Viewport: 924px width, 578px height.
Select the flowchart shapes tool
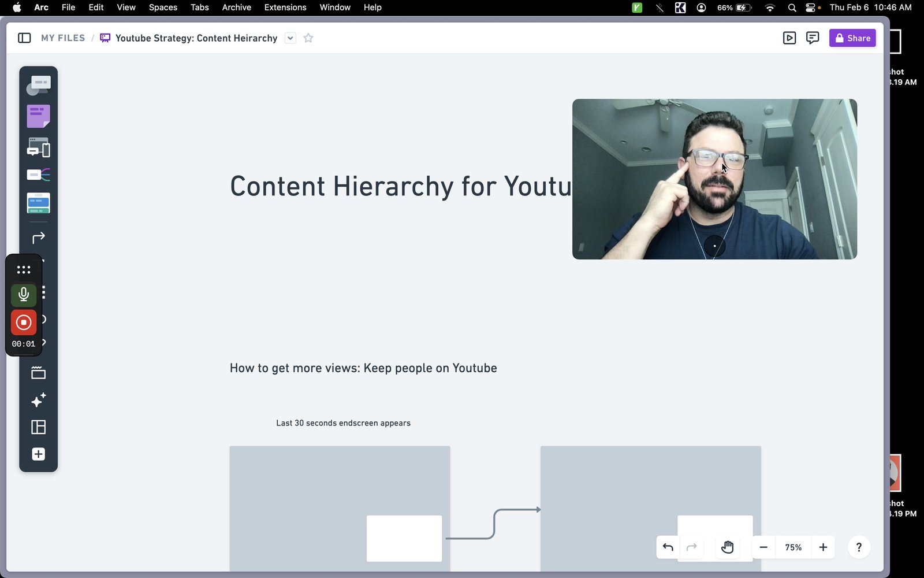[38, 85]
